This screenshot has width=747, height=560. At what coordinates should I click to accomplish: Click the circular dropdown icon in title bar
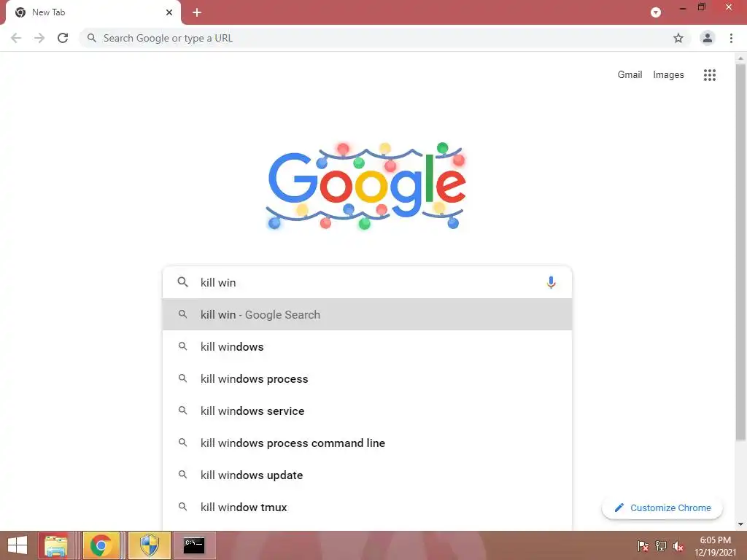click(656, 12)
